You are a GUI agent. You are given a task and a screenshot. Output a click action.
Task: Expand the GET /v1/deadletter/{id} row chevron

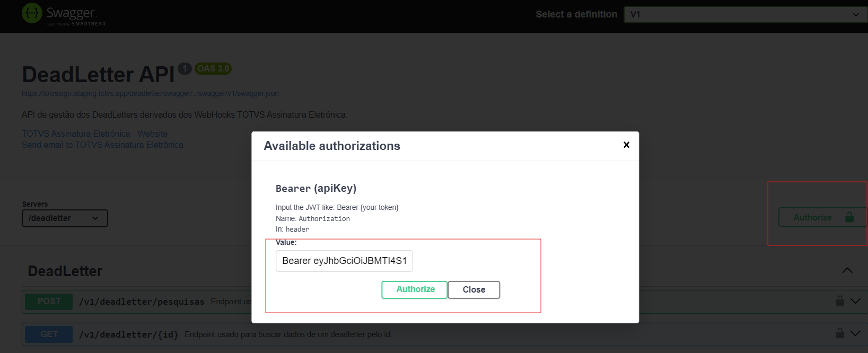click(x=855, y=333)
